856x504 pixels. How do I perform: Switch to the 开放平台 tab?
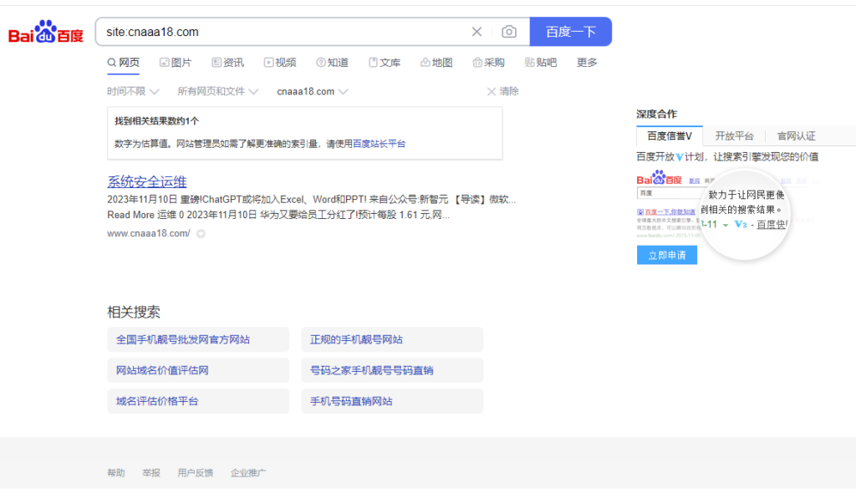click(734, 136)
